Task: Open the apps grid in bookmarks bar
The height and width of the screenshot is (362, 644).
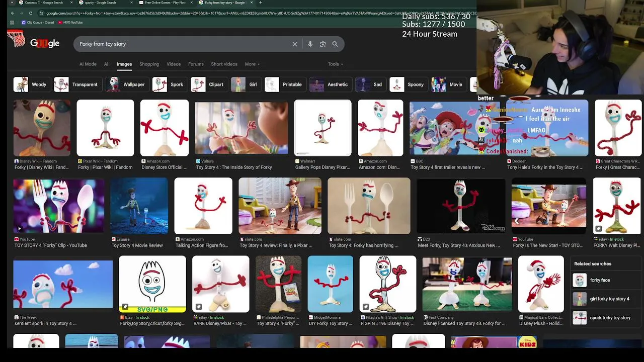Action: click(x=12, y=23)
